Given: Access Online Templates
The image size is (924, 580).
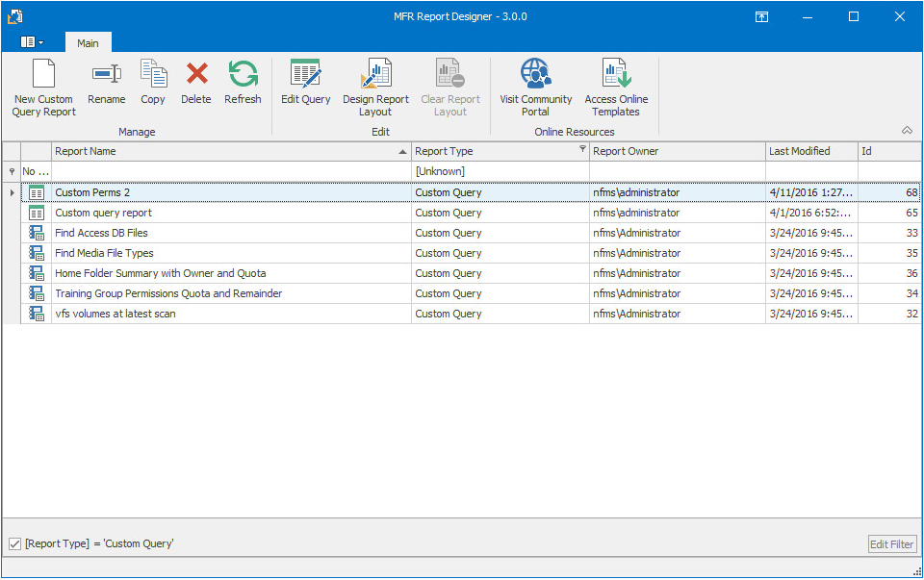Looking at the screenshot, I should point(616,85).
